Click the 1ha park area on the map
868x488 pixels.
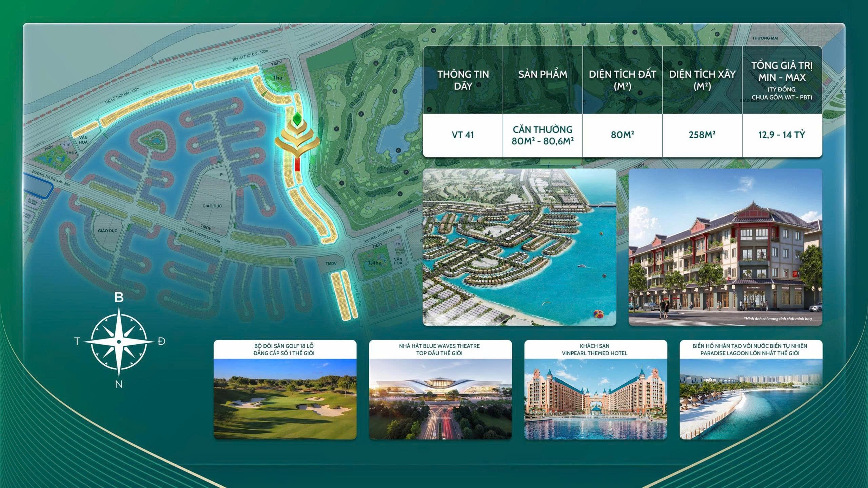coord(277,78)
